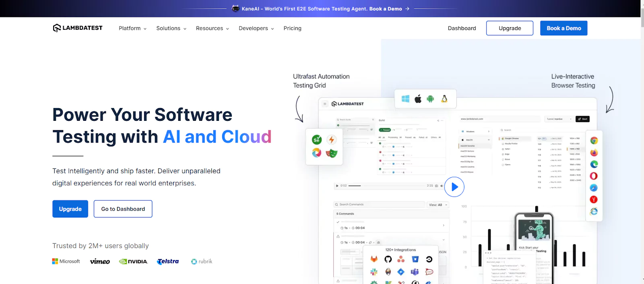Open the Tunnel Inactive dropdown
This screenshot has height=284, width=644.
[x=559, y=119]
